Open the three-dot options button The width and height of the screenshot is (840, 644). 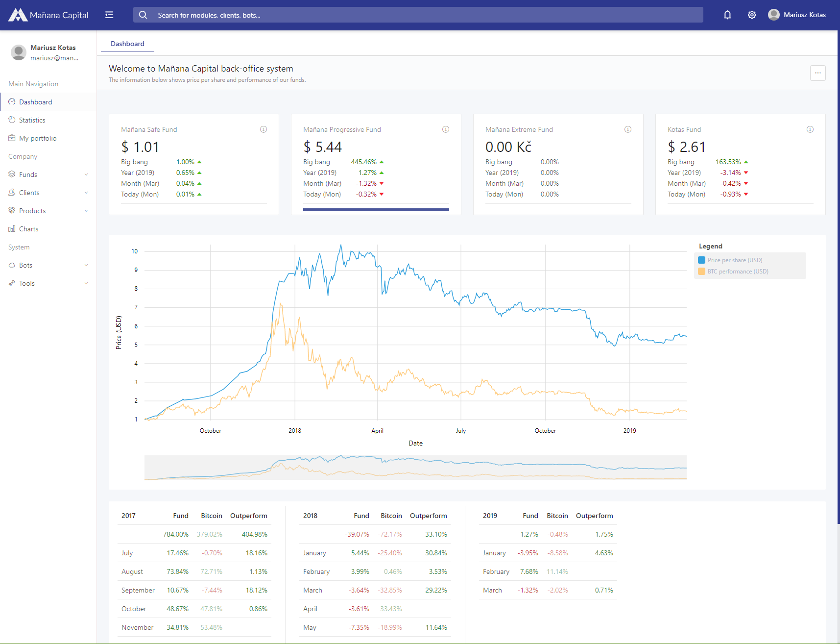pyautogui.click(x=817, y=73)
